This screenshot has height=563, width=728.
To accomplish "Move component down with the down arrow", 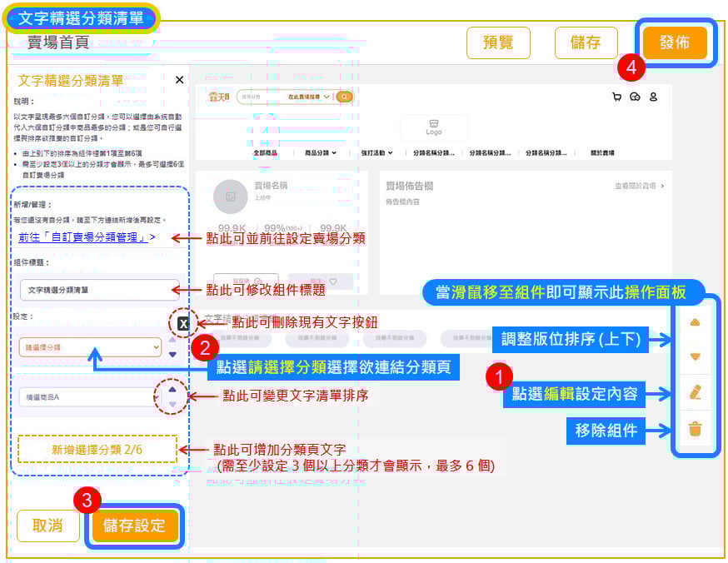I will (x=696, y=356).
